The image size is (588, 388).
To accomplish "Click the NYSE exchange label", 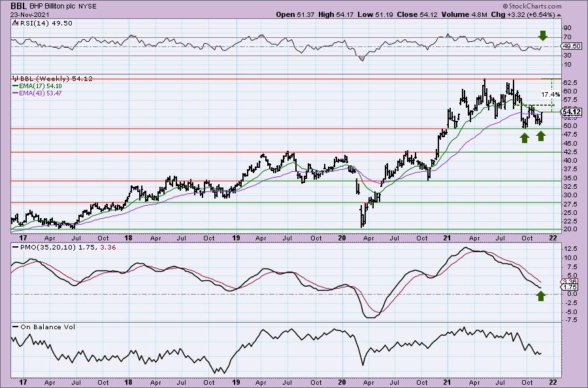I will (88, 7).
